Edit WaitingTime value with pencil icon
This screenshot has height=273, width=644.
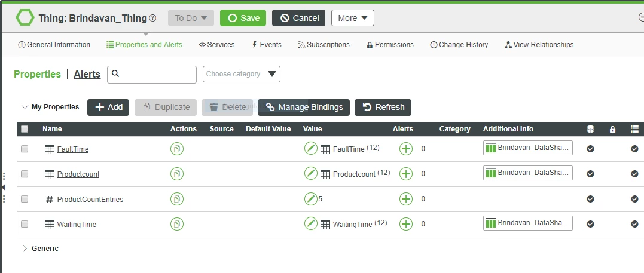(311, 224)
